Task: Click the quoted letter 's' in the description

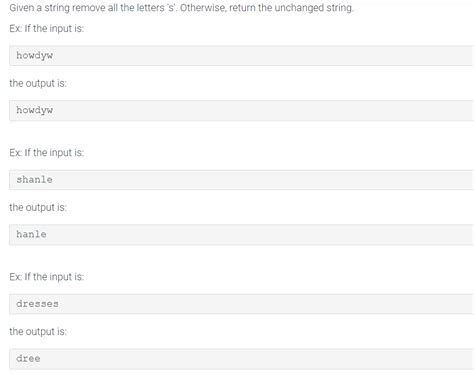Action: point(170,7)
